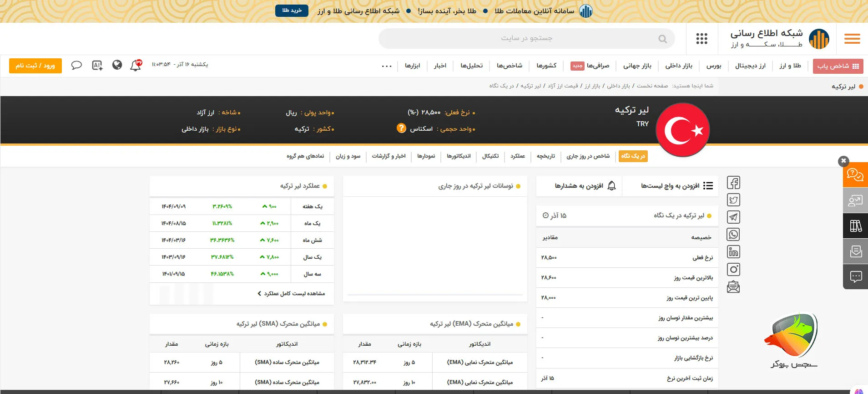
Task: Select the عملکرد tab
Action: (518, 156)
